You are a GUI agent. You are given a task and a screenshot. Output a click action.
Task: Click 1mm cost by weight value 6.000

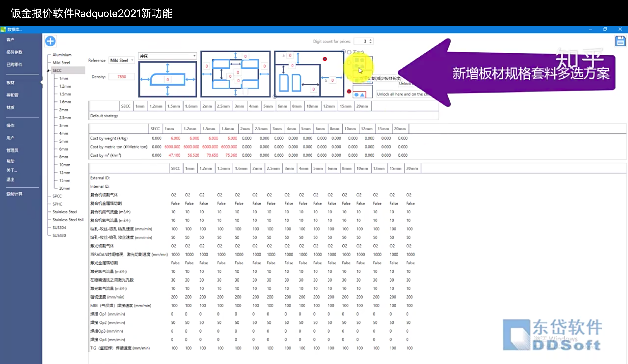(175, 138)
